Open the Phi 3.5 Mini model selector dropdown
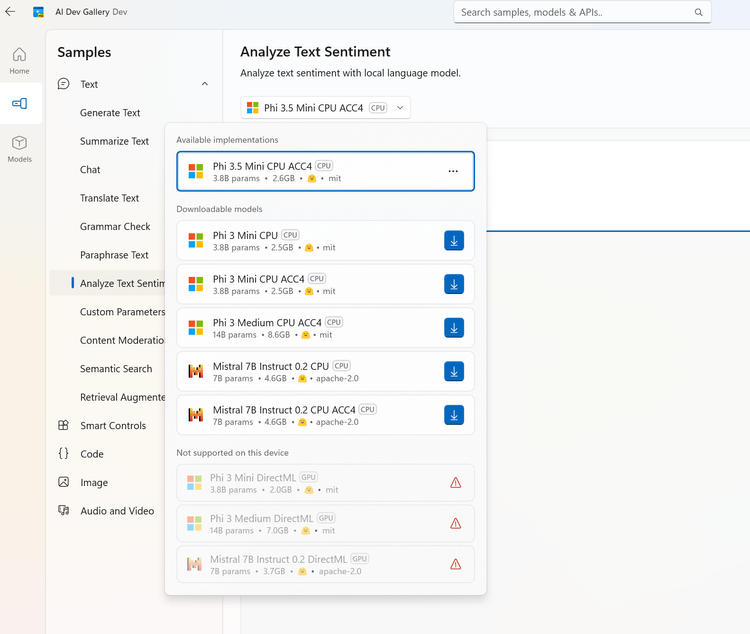750x634 pixels. point(326,108)
